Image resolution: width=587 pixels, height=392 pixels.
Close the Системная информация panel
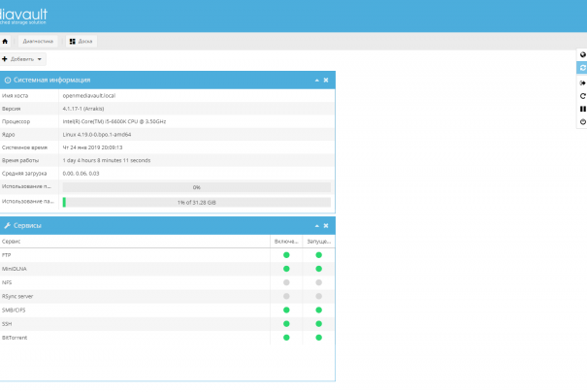[x=326, y=80]
